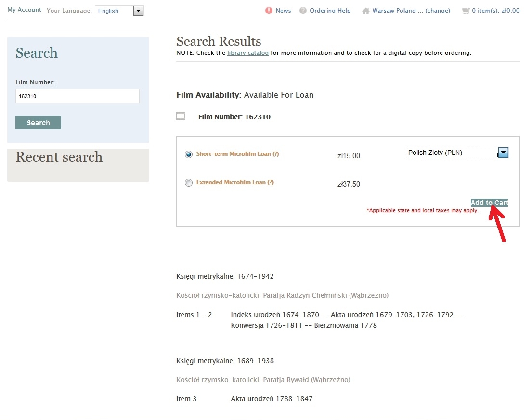Select Short-term Microfilm Loan radio button

click(x=189, y=154)
